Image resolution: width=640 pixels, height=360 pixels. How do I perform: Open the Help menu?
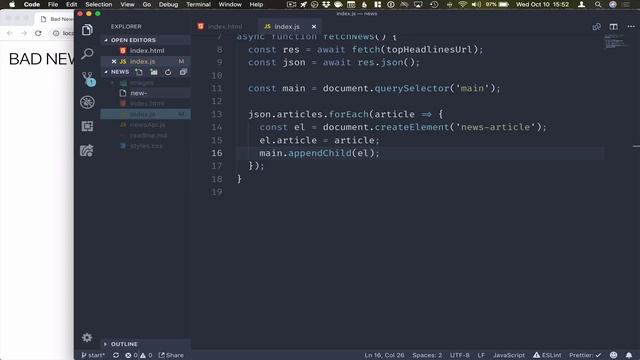coord(256,4)
